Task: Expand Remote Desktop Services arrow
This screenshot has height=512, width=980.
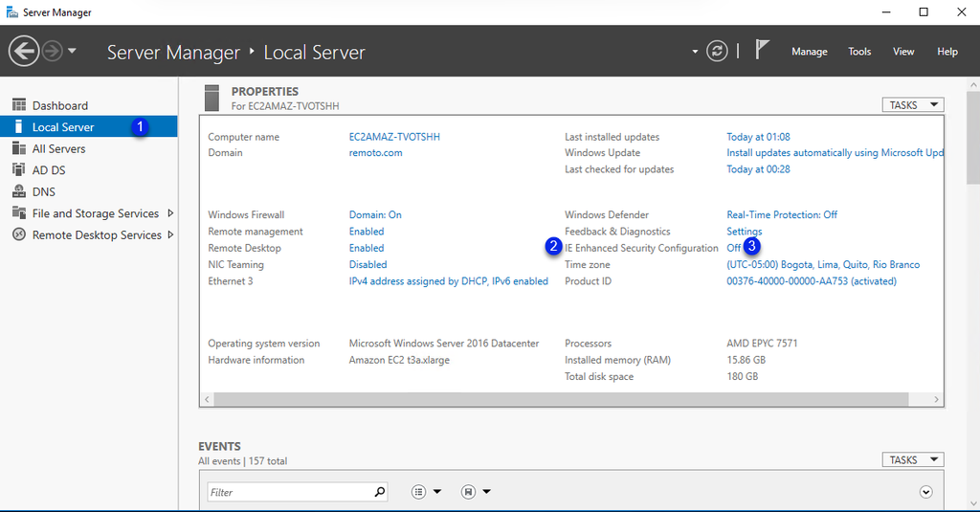Action: pyautogui.click(x=170, y=235)
